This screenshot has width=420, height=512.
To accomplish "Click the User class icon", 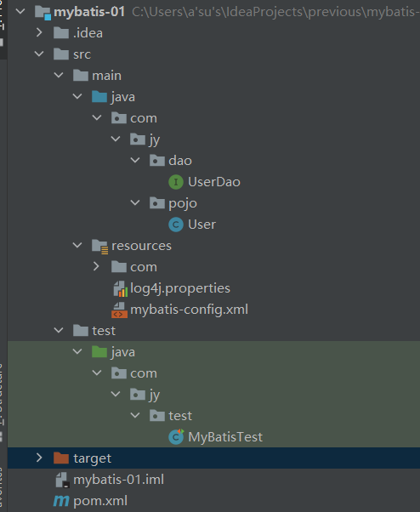I will point(176,225).
